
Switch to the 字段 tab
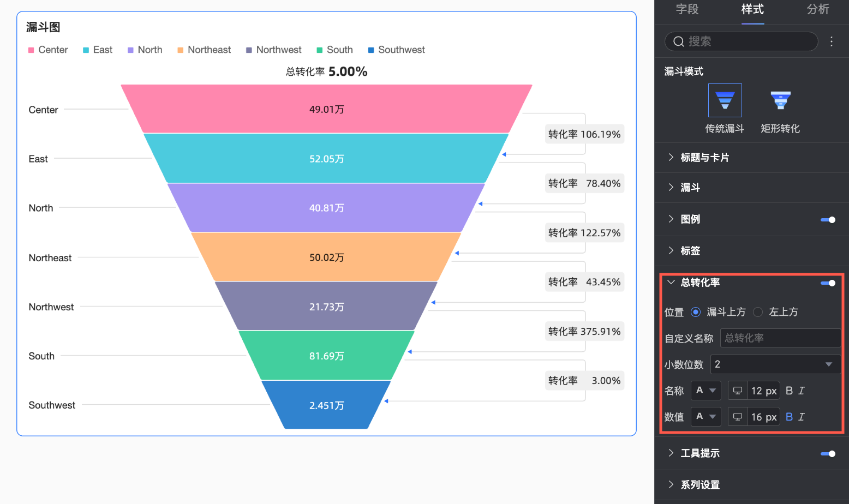(687, 9)
